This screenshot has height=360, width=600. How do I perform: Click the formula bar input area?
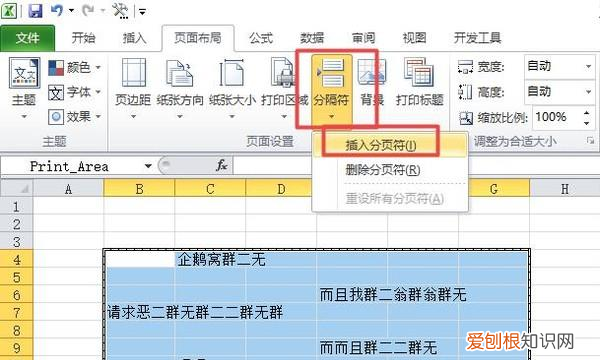(x=416, y=166)
